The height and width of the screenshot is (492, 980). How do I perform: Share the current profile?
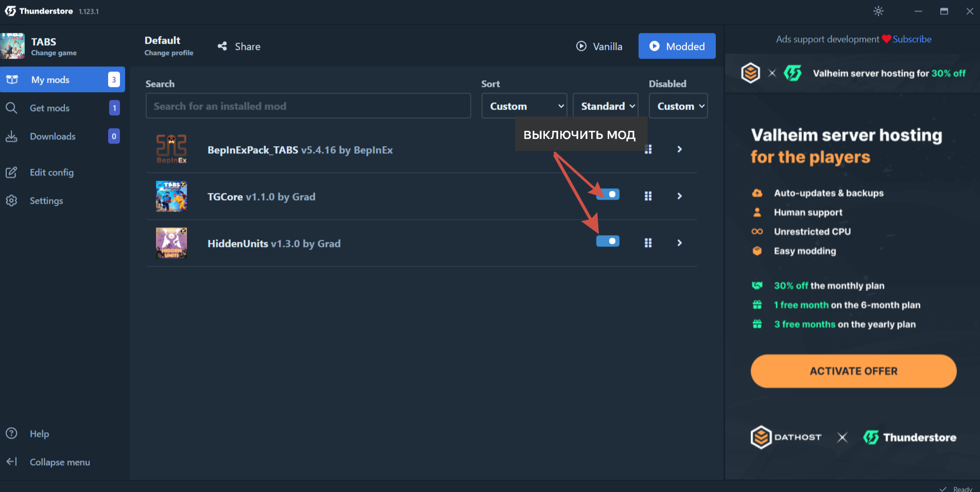tap(239, 46)
